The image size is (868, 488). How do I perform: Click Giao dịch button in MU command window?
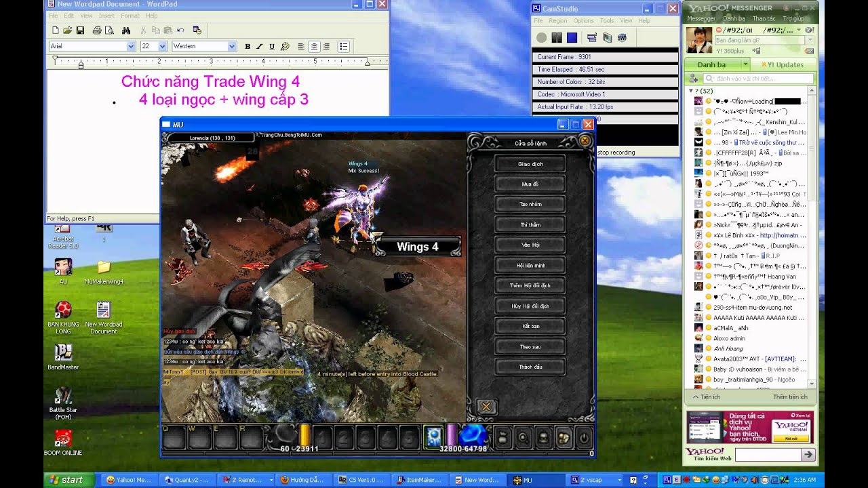pos(530,164)
